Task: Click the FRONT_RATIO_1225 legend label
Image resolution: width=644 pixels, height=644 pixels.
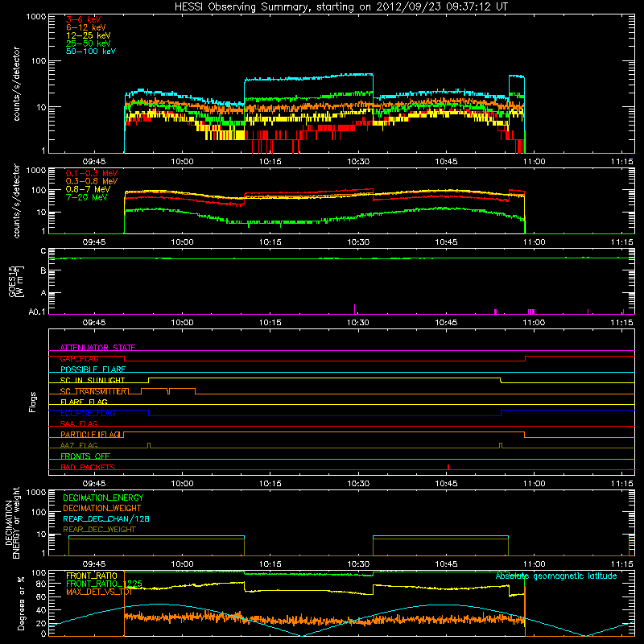Action: tap(104, 584)
